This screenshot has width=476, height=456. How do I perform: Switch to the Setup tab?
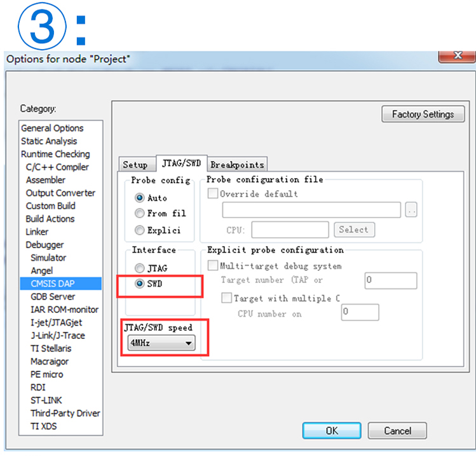tap(135, 165)
